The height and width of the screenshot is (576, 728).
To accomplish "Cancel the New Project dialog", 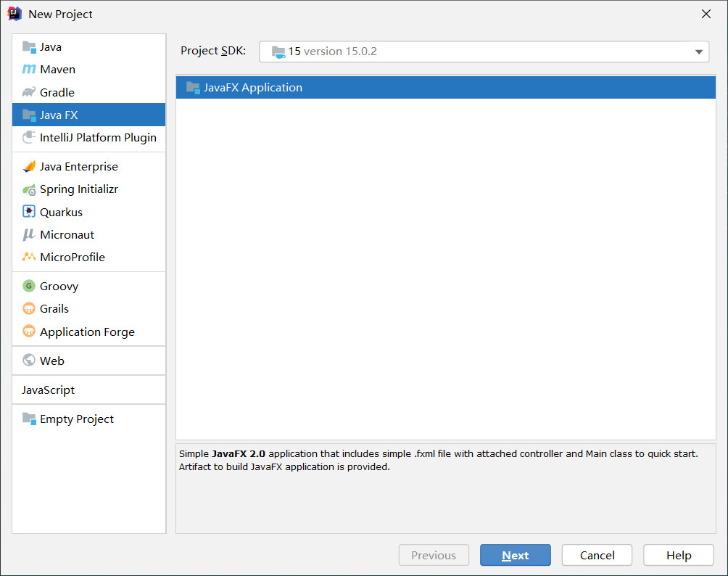I will point(597,555).
